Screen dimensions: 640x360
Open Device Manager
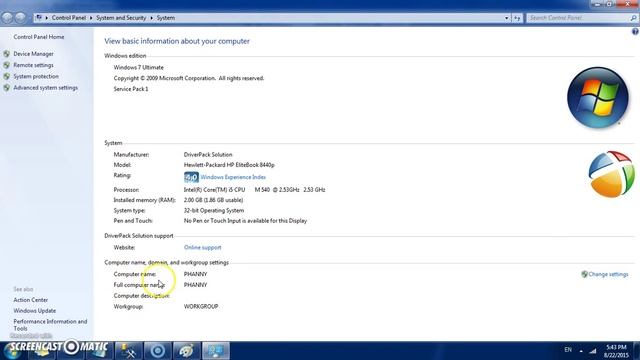33,54
